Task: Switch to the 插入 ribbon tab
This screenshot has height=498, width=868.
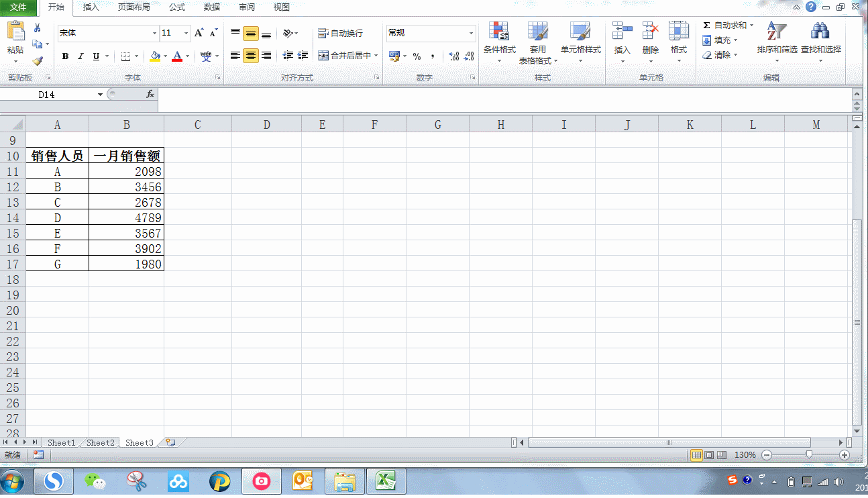Action: (91, 7)
